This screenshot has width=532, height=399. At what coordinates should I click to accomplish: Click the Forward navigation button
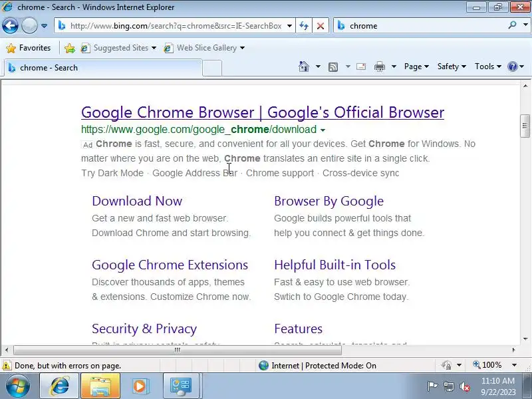click(x=29, y=25)
